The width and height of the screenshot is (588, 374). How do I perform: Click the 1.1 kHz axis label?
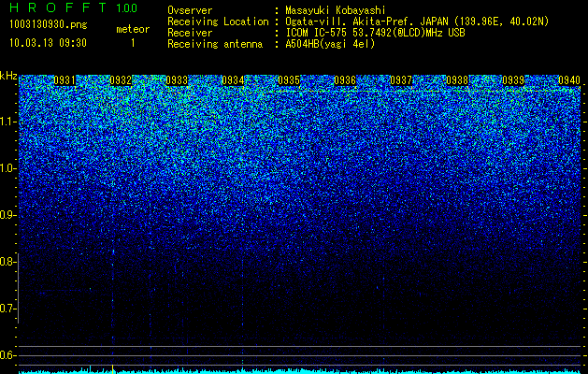coord(7,122)
